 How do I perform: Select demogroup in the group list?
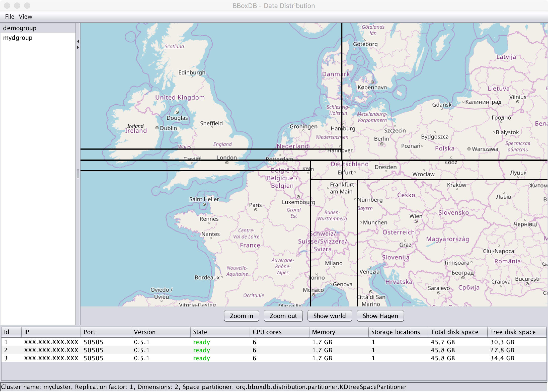click(20, 28)
